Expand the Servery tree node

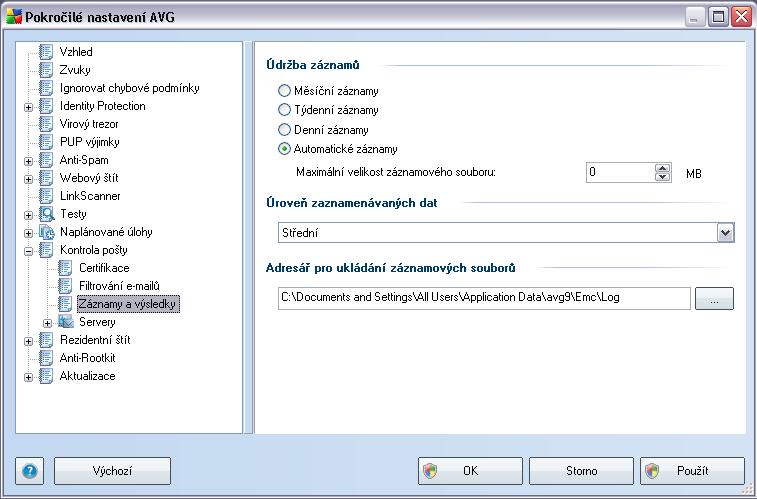[x=47, y=323]
